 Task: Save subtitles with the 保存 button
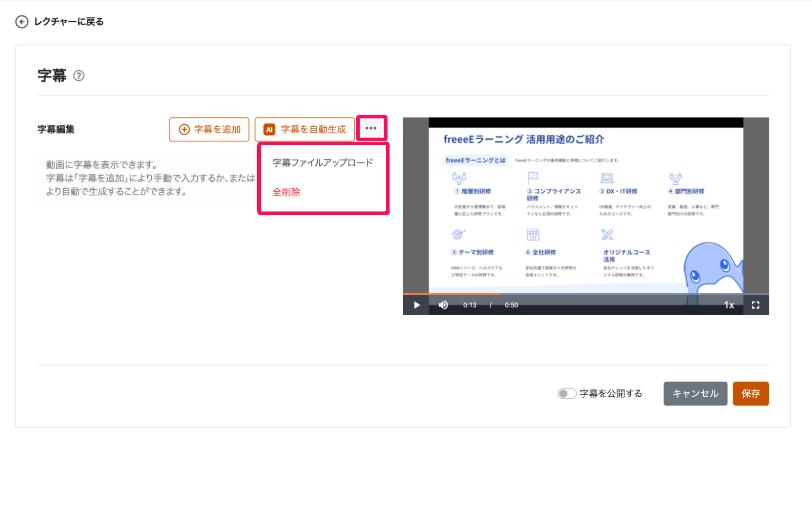(x=751, y=394)
